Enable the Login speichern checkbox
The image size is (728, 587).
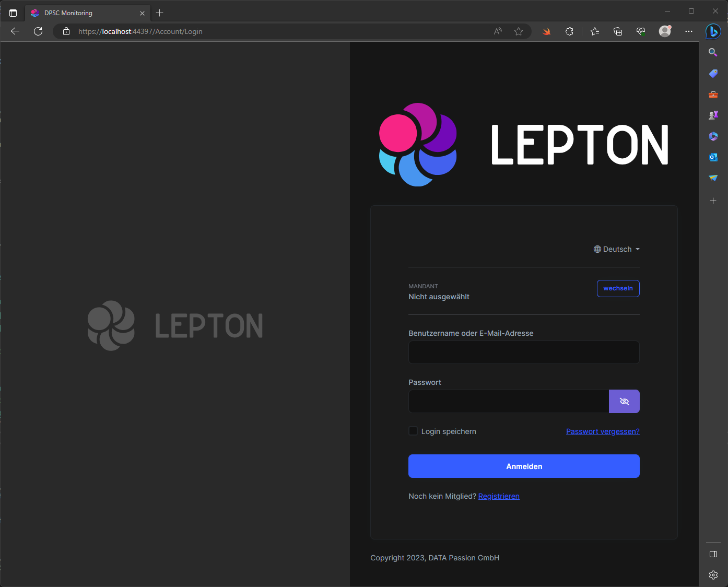413,431
